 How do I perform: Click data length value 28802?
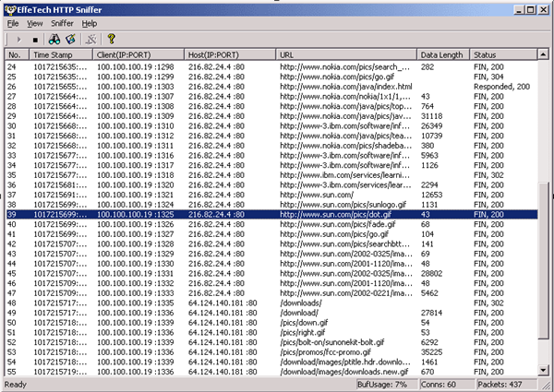pos(432,273)
